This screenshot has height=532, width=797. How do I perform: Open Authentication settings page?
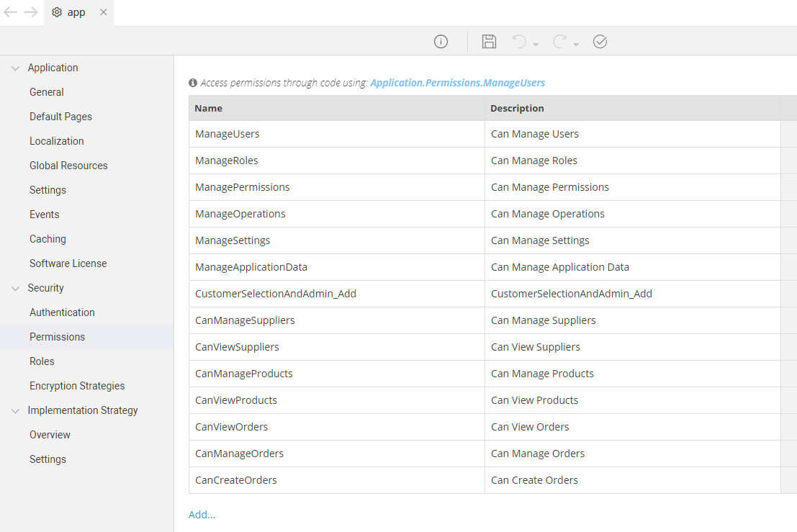(62, 312)
